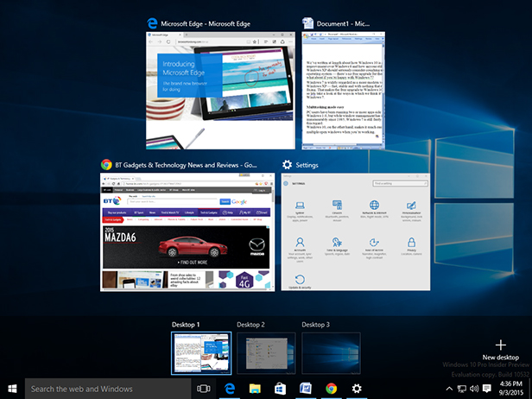532x399 pixels.
Task: Click Time & language icon in Settings
Action: point(337,242)
